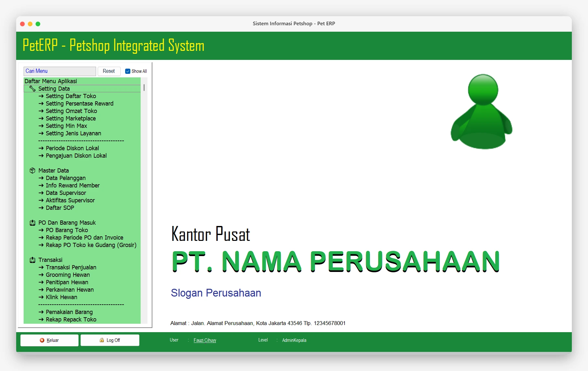Click the arrow icon beside Klink Hewan
This screenshot has height=371, width=588.
coord(41,297)
